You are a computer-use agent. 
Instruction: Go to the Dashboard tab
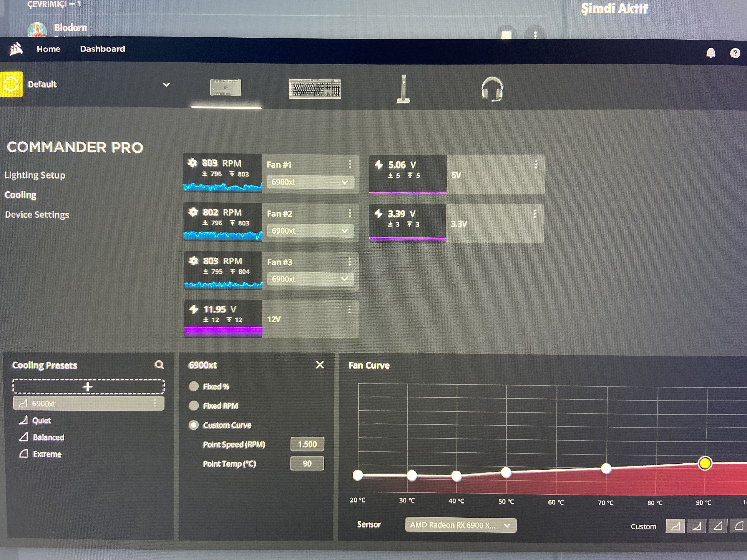(102, 49)
